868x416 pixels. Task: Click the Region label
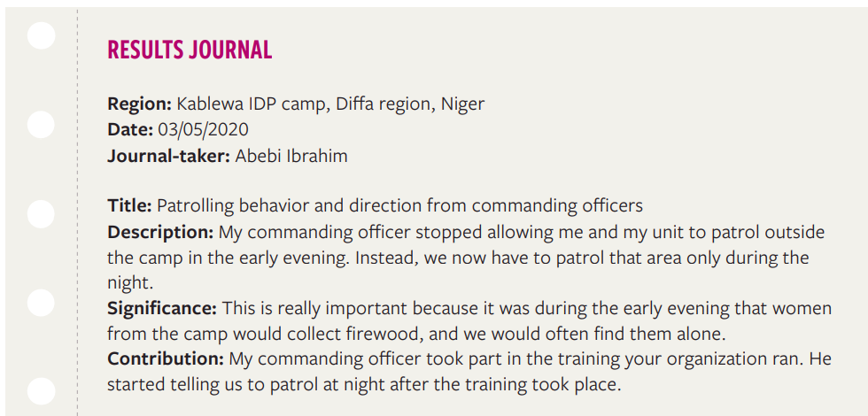click(140, 104)
